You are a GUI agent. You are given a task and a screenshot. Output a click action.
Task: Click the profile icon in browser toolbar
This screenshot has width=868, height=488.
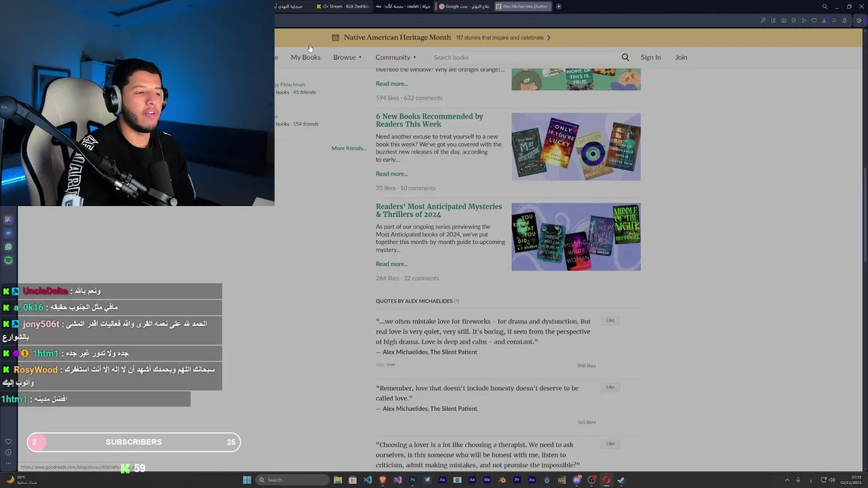844,20
